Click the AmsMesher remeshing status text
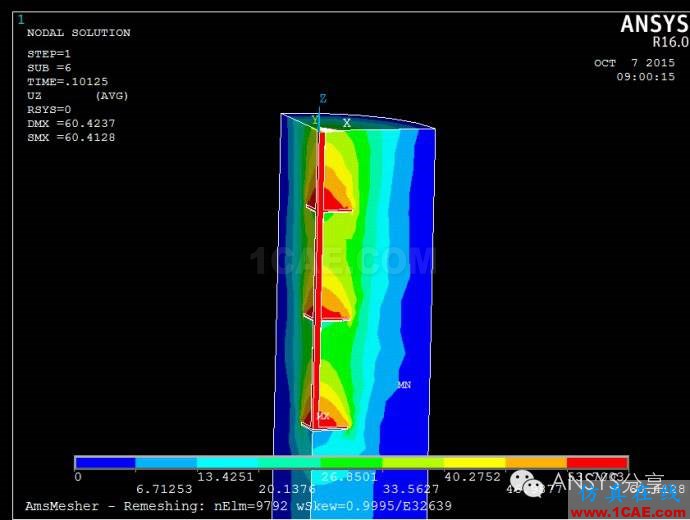The image size is (690, 520). coord(238,506)
